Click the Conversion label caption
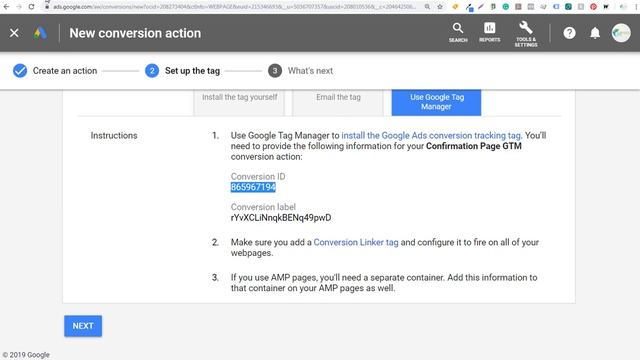This screenshot has width=640, height=360. (263, 207)
